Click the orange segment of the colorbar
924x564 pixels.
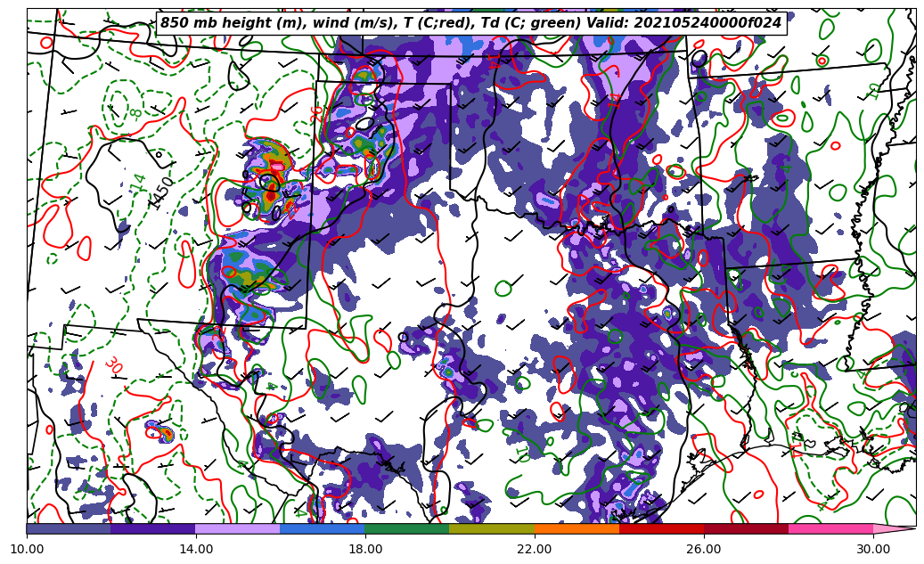576,528
